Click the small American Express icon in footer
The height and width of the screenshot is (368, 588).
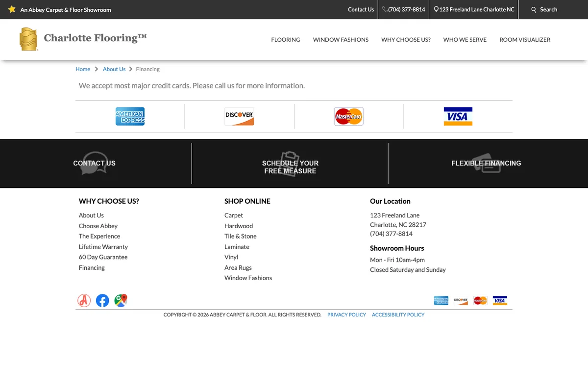point(441,300)
